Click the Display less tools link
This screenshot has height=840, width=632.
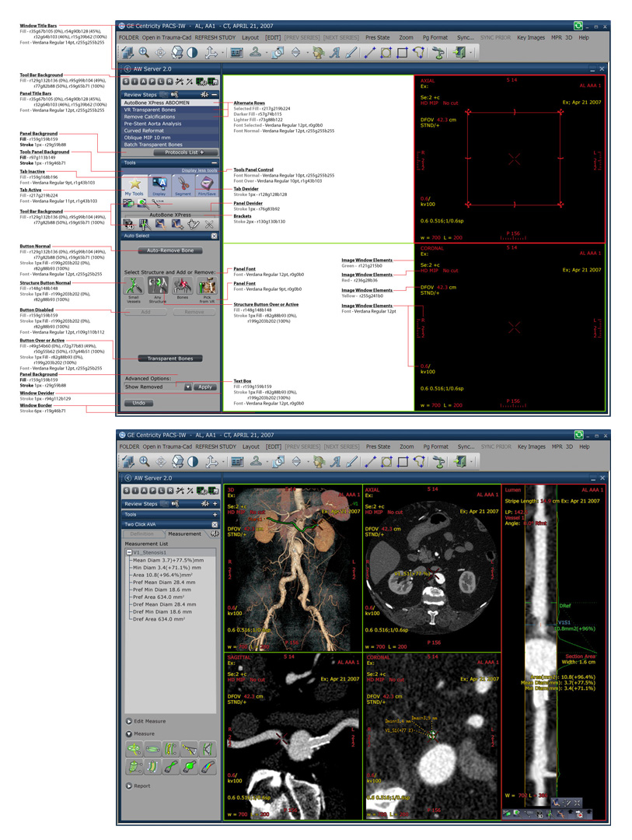199,170
